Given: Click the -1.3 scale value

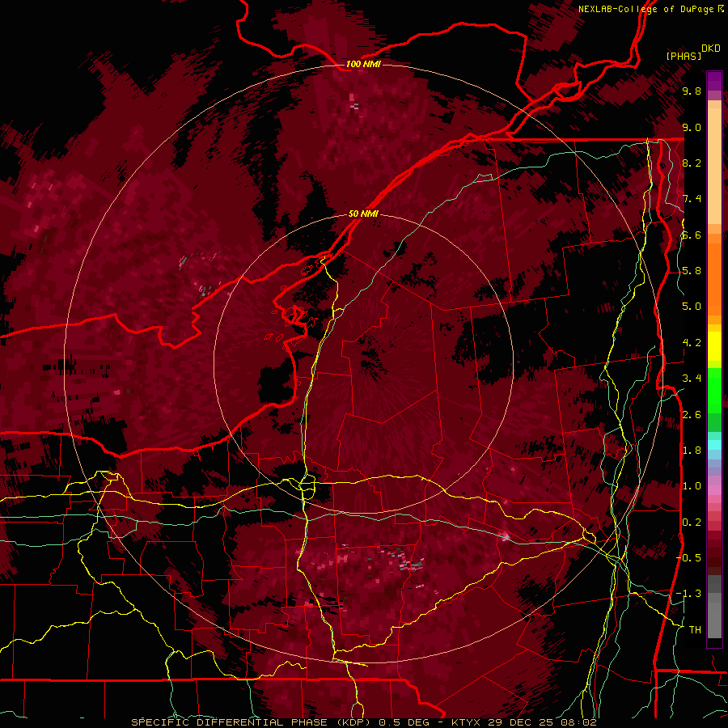Looking at the screenshot, I should point(688,594).
